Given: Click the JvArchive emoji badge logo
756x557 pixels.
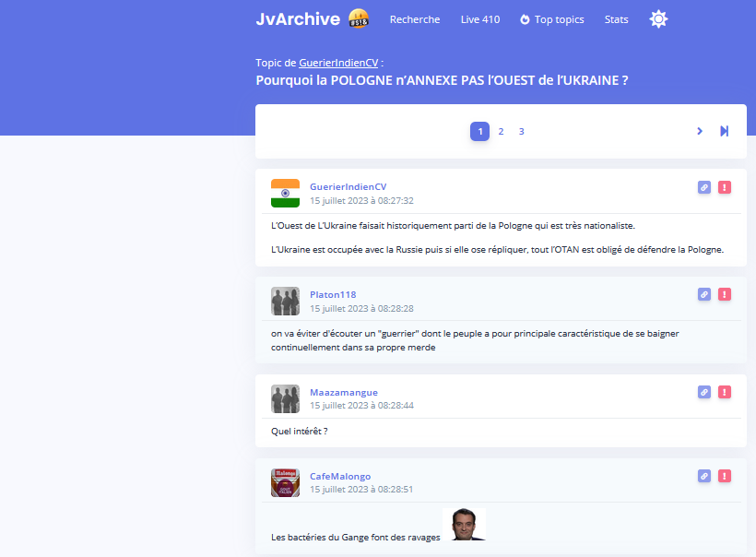Looking at the screenshot, I should (x=358, y=18).
